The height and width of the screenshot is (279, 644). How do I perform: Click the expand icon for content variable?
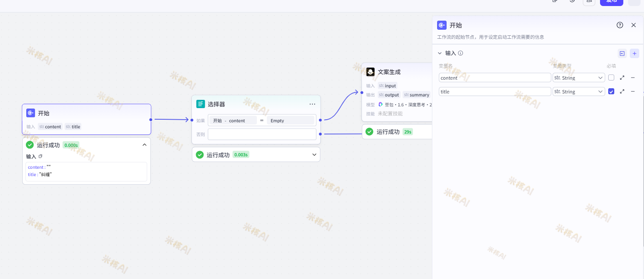click(622, 78)
